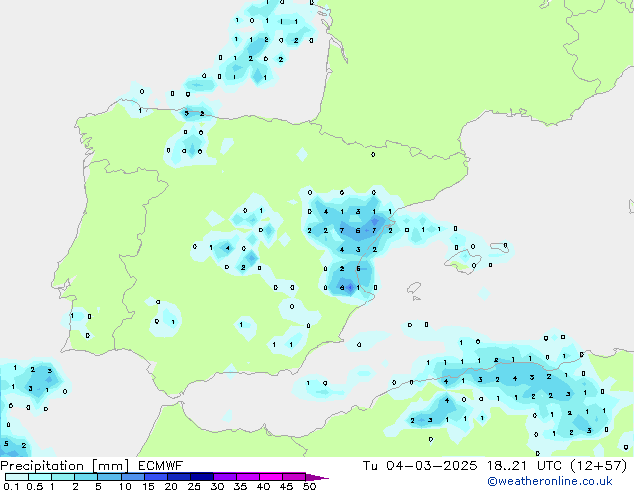Select the 40–45 mm magenta legend swatch

[x=271, y=477]
